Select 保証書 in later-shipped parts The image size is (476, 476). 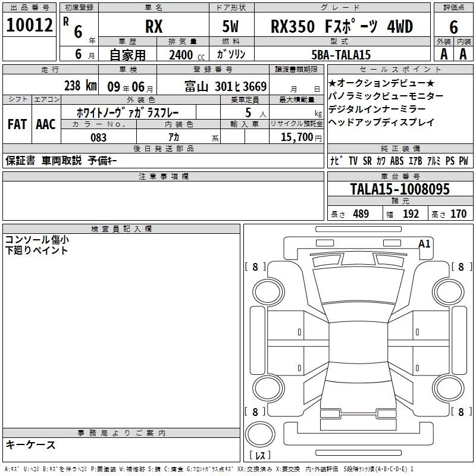click(20, 161)
